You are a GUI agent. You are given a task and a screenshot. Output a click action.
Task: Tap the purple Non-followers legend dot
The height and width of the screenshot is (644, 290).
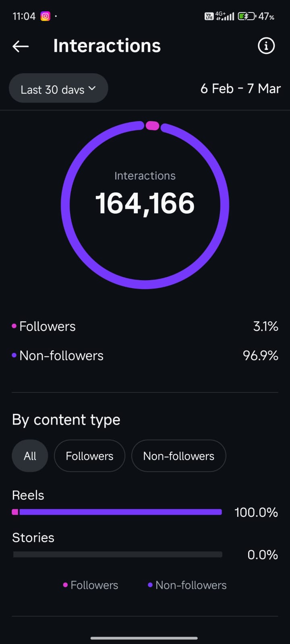14,355
